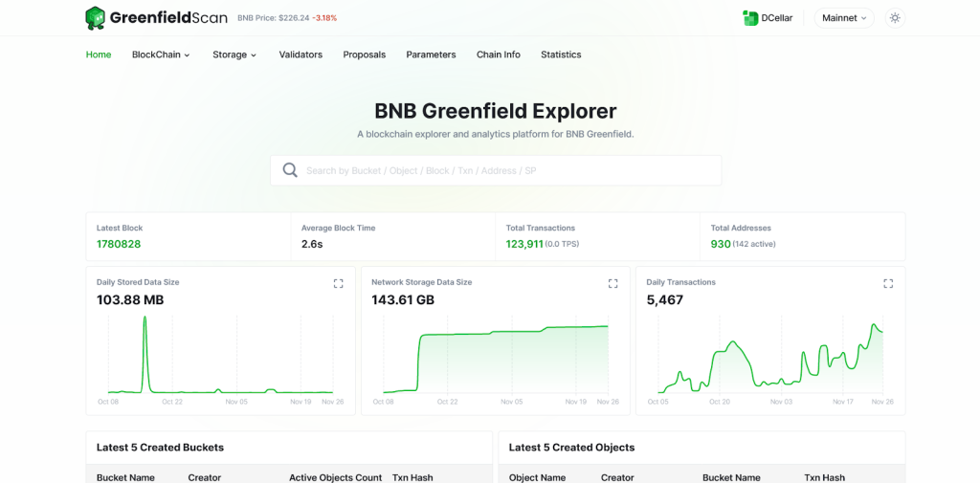Open the Statistics page
980x483 pixels.
pos(561,55)
